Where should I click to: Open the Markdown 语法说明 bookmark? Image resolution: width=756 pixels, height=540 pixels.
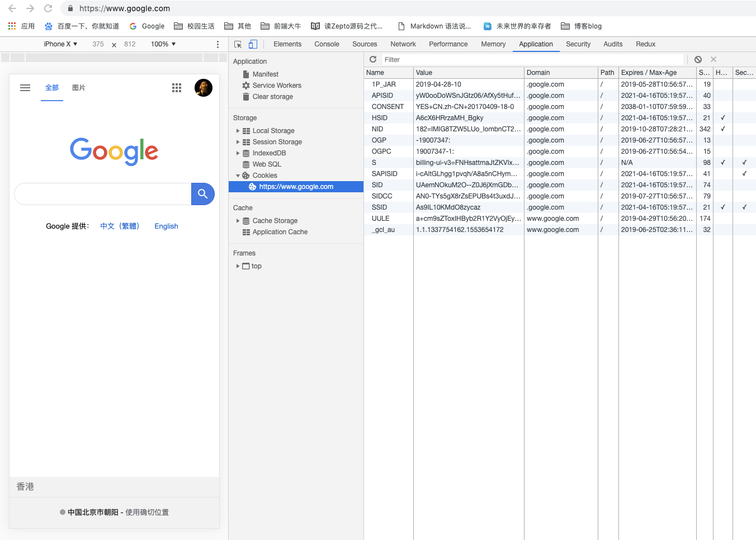click(434, 26)
